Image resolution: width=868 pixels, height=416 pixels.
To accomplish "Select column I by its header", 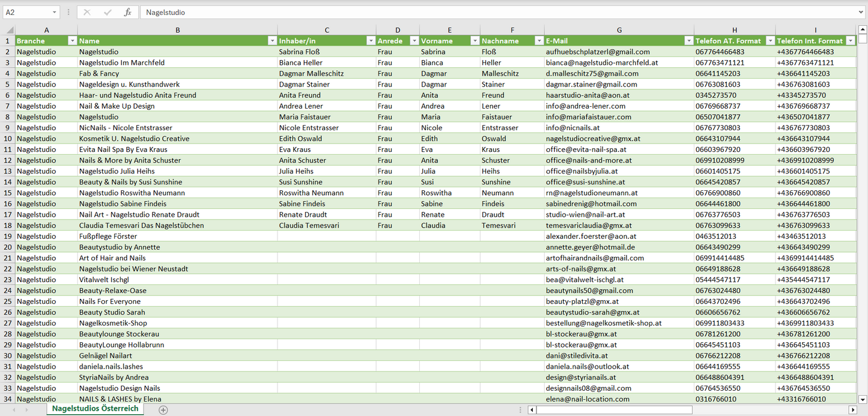I will (x=816, y=30).
